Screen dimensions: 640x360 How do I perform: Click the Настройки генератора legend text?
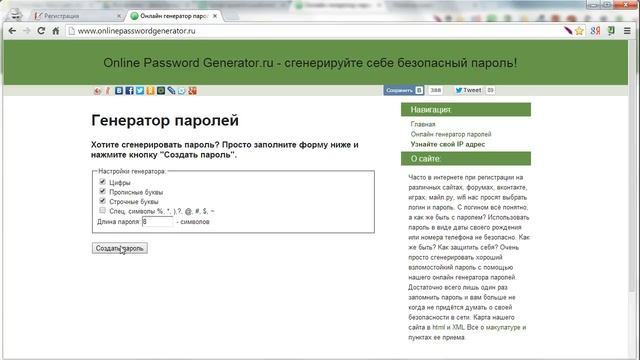pyautogui.click(x=132, y=171)
